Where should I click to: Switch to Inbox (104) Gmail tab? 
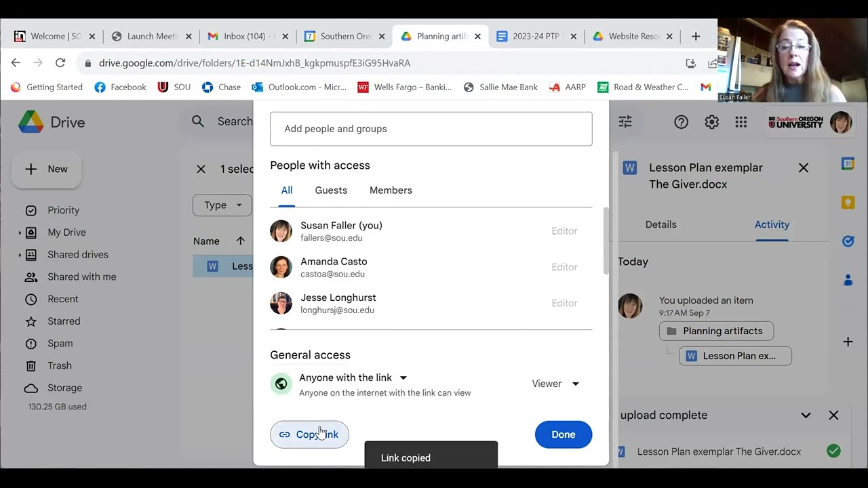[x=248, y=37]
